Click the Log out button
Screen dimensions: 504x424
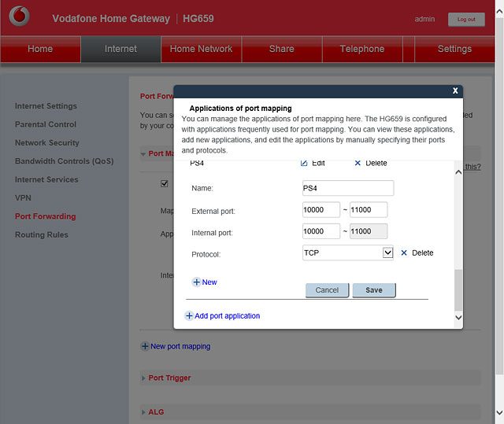point(466,20)
